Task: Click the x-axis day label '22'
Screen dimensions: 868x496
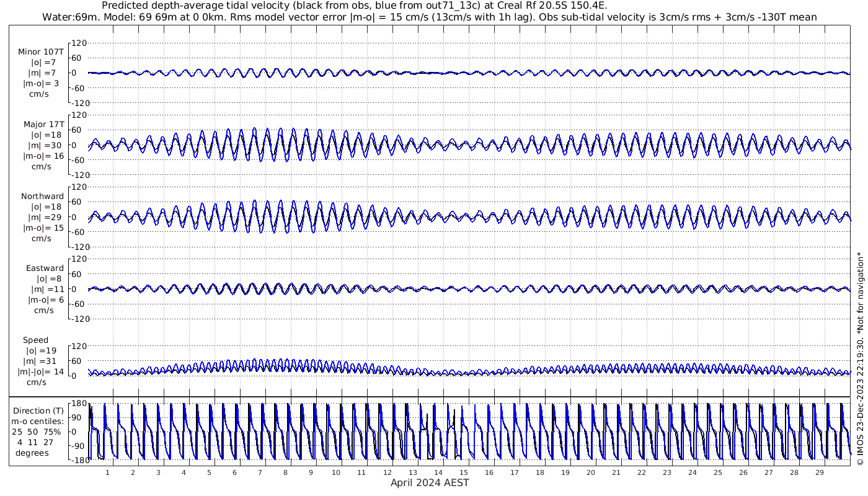Action: (641, 472)
